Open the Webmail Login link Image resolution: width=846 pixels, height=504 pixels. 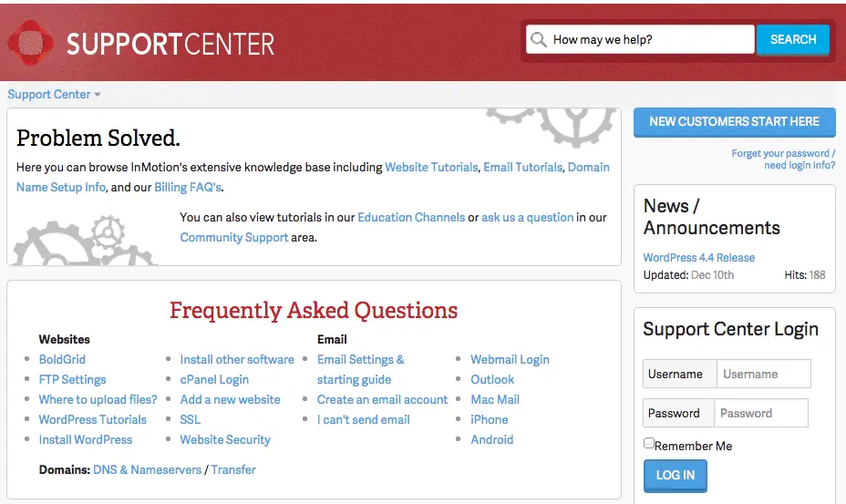(510, 360)
